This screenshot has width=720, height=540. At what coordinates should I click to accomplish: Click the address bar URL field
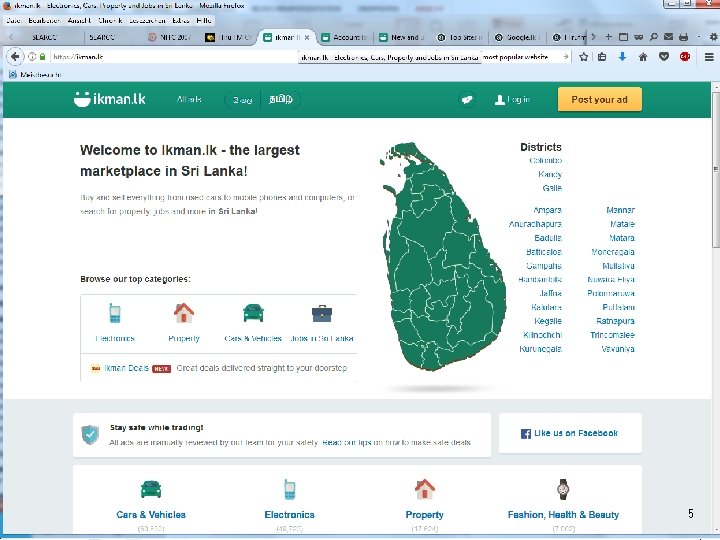174,56
